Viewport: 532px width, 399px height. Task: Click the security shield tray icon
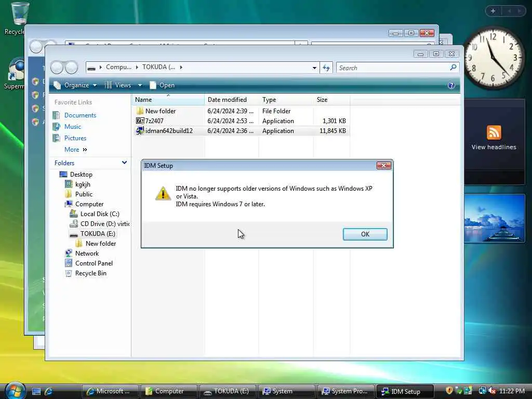point(449,391)
